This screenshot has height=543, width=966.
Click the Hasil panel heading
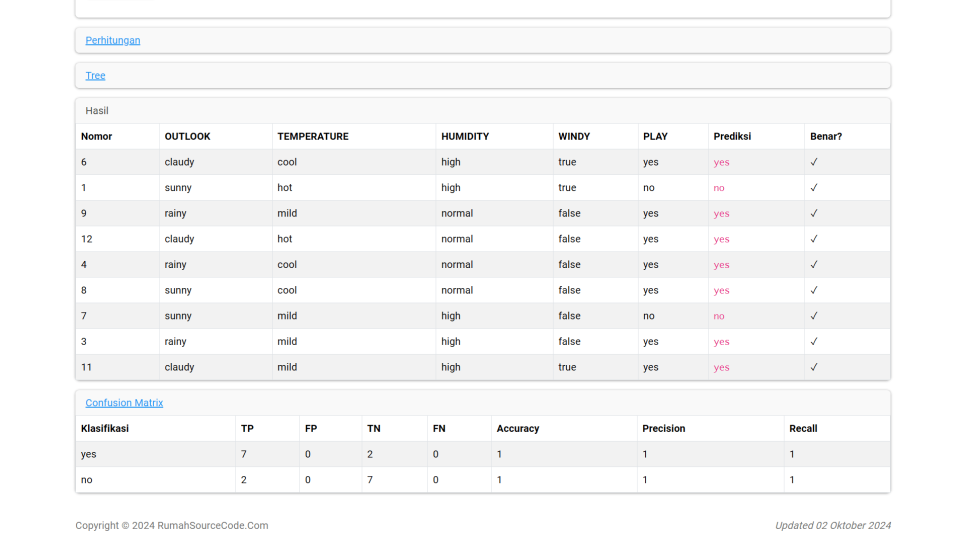point(97,111)
